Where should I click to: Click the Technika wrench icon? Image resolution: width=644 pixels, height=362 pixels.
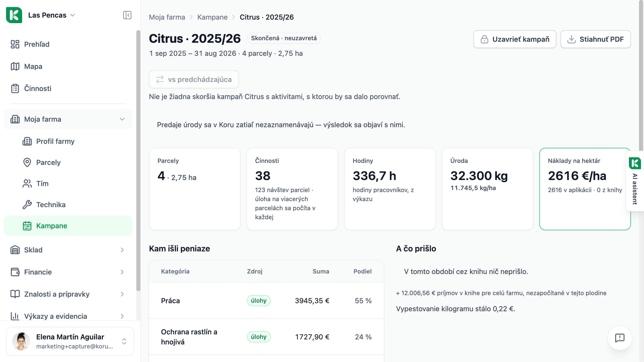click(27, 204)
